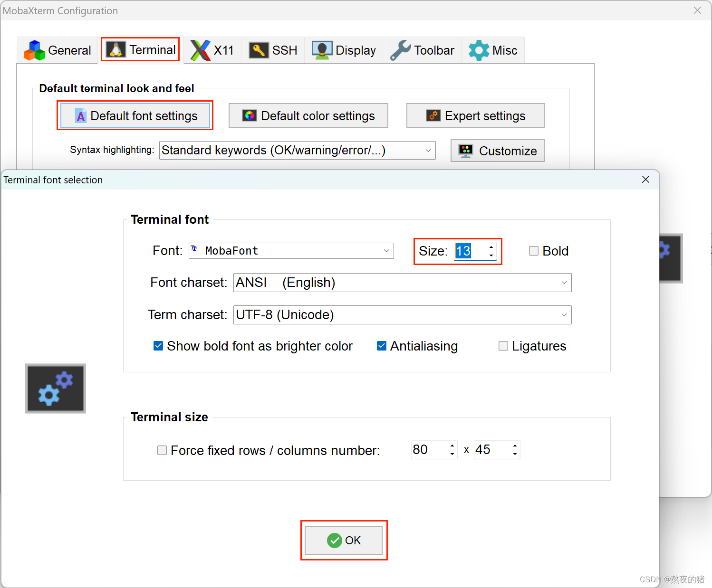Close the Terminal font selection dialog

[645, 180]
